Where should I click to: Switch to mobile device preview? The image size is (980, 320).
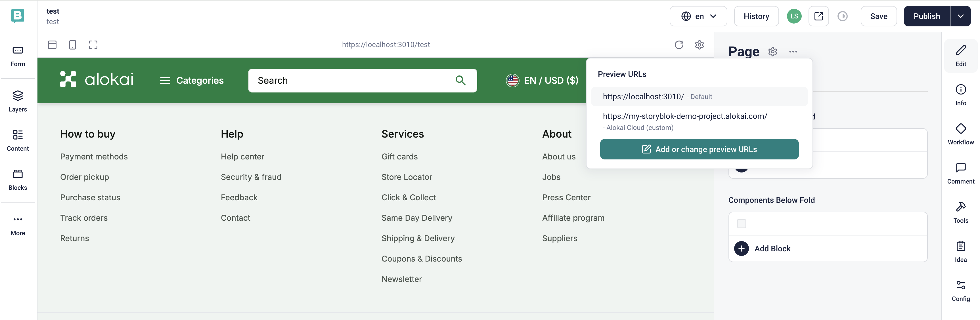pyautogui.click(x=73, y=45)
